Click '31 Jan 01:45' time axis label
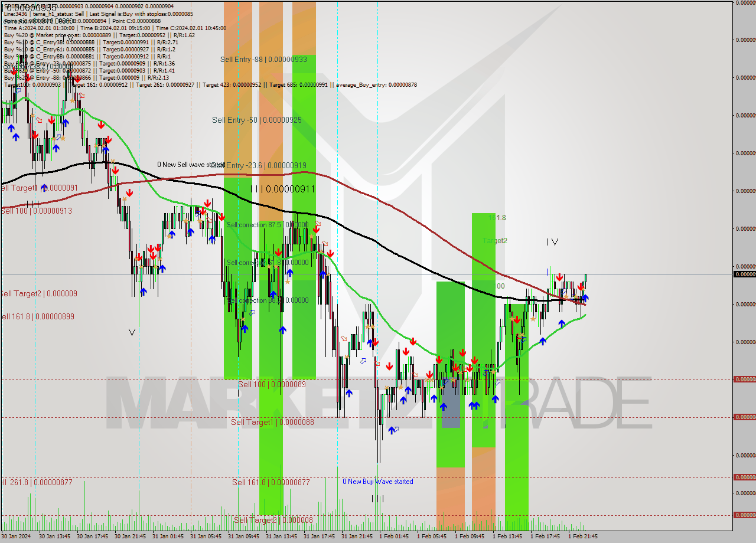 pyautogui.click(x=168, y=537)
